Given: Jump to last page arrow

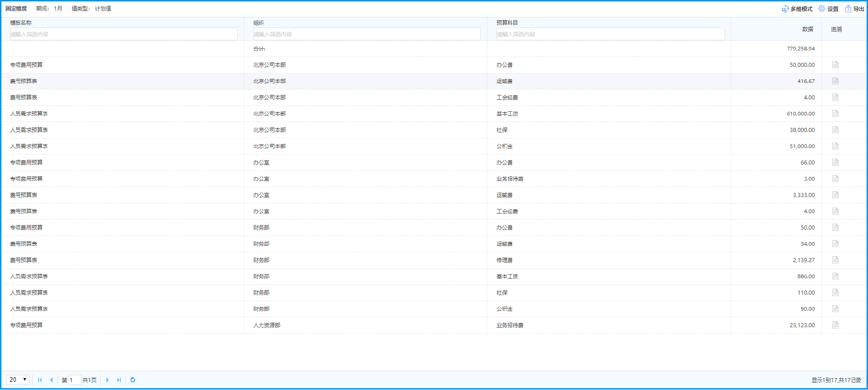Looking at the screenshot, I should point(119,380).
